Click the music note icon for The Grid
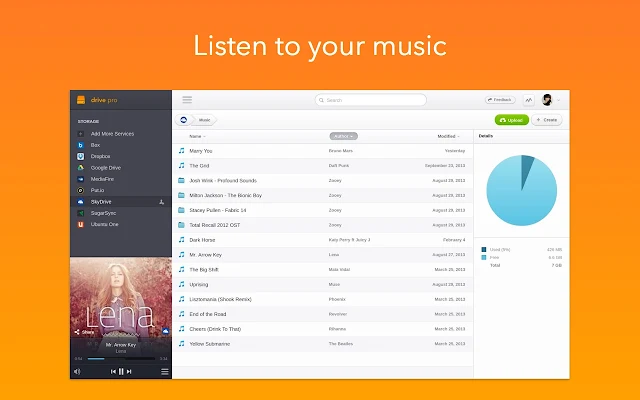Image resolution: width=640 pixels, height=400 pixels. [182, 165]
